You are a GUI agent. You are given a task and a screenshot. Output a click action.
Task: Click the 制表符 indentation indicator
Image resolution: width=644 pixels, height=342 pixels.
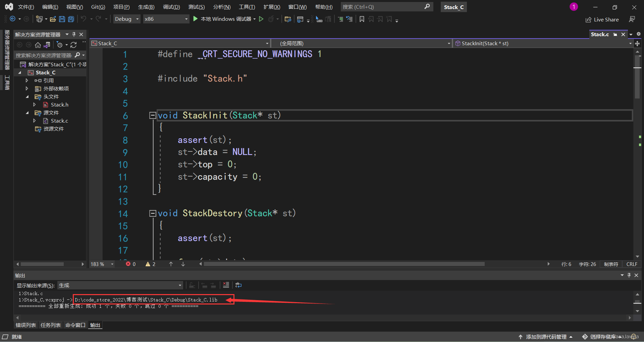tap(611, 264)
